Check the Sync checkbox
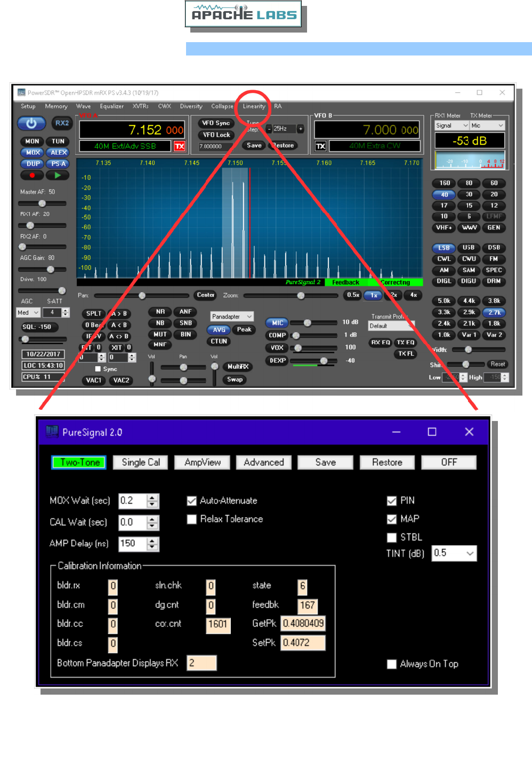 pos(98,369)
